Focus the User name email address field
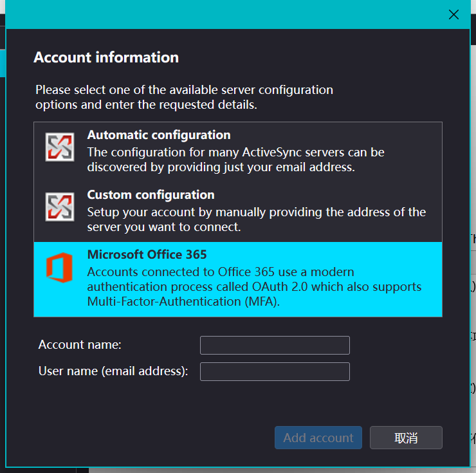Viewport: 476px width, 473px height. coord(275,371)
